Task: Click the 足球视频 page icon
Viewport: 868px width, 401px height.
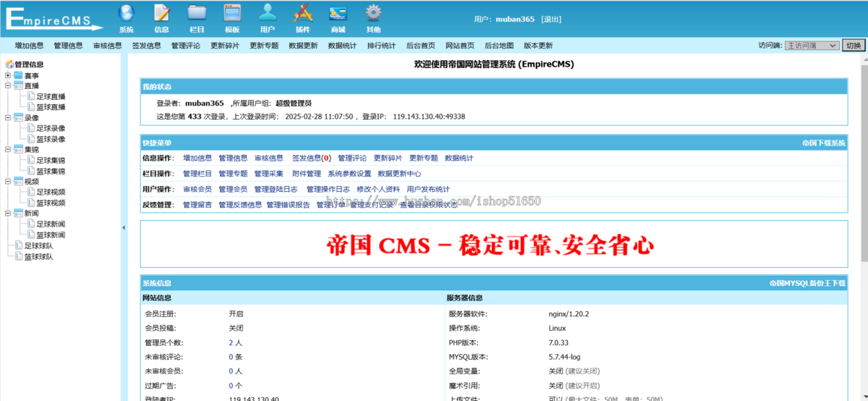Action: click(31, 193)
